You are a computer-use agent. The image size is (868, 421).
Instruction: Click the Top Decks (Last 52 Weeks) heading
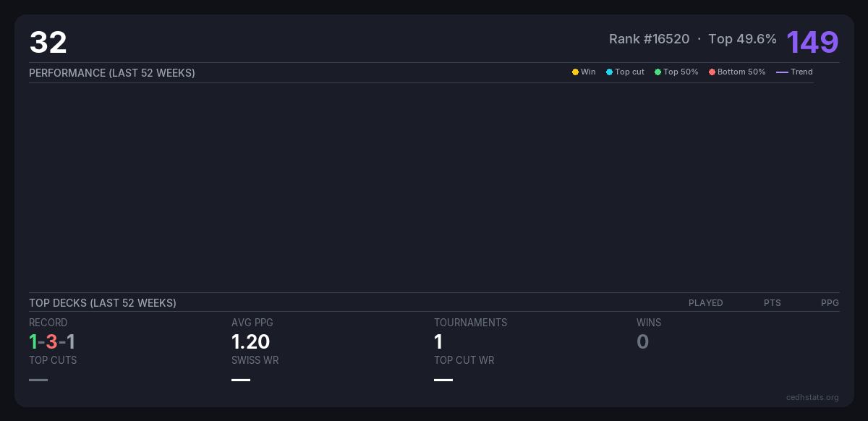(103, 303)
